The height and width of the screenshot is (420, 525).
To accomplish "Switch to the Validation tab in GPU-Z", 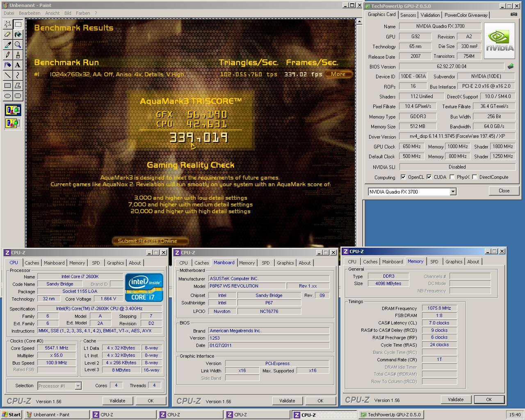I will pyautogui.click(x=430, y=15).
